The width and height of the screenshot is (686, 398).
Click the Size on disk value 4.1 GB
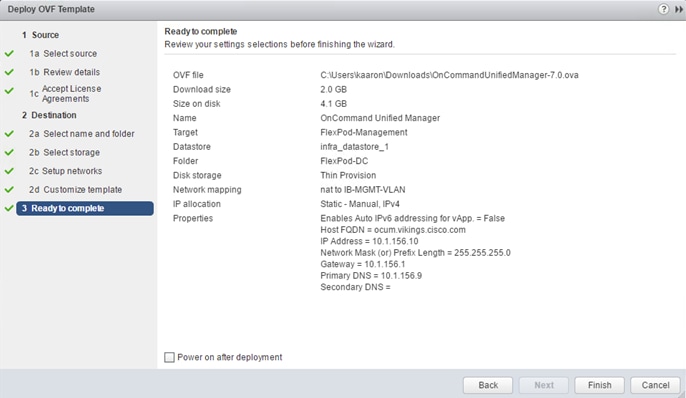click(x=333, y=104)
